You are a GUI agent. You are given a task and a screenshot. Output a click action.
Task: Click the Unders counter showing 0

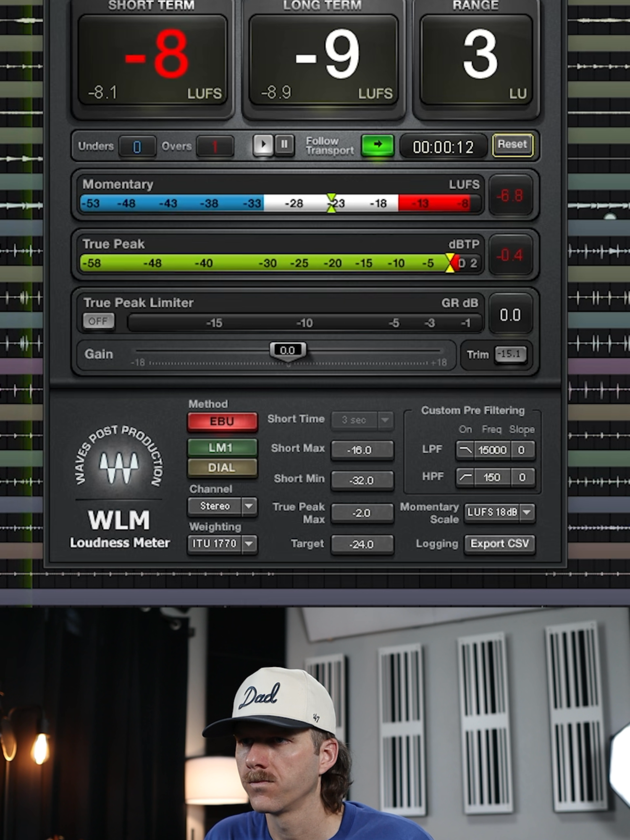coord(137,146)
